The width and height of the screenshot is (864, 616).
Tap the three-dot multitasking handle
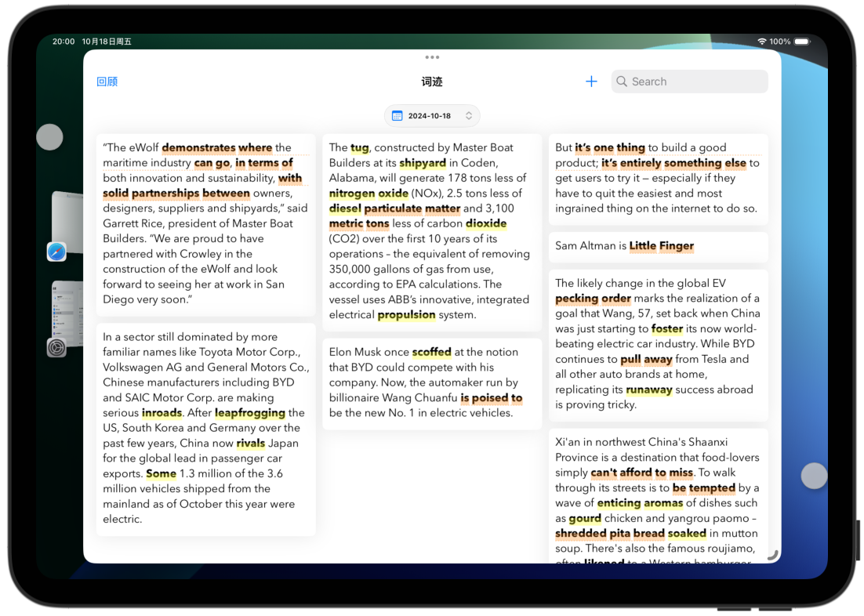click(x=432, y=57)
